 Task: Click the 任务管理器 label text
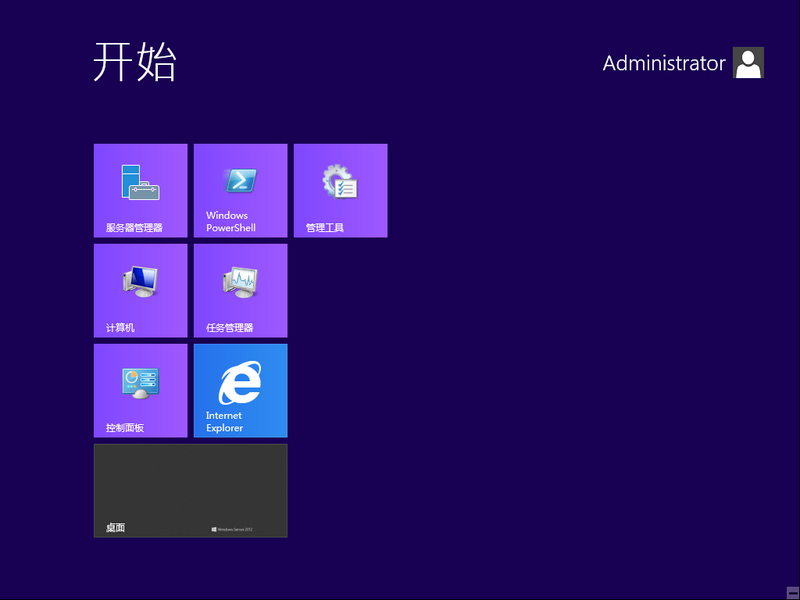(x=230, y=328)
